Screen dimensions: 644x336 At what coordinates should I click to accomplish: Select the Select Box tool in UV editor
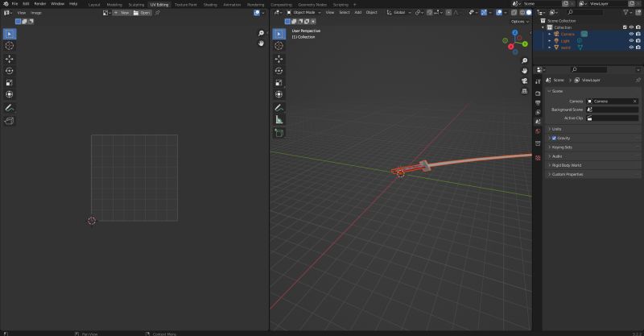(10, 34)
